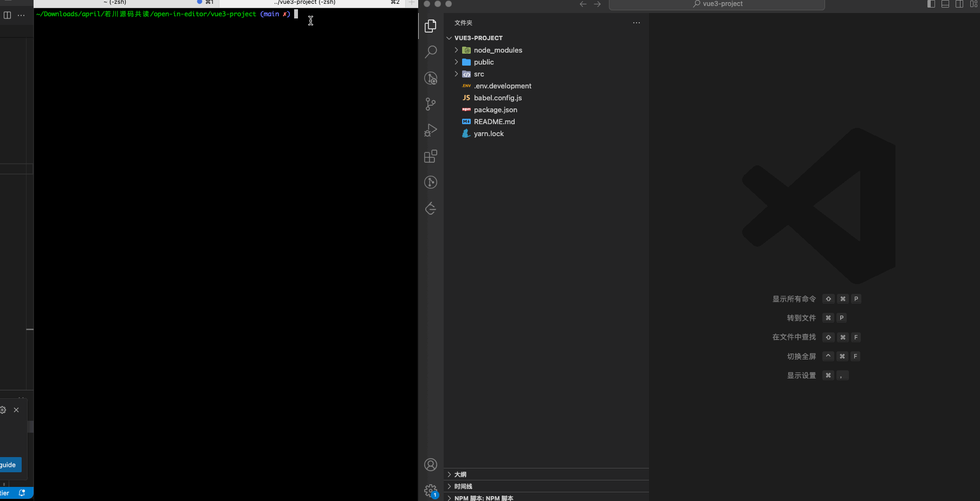Click the Go Back arrow in title bar

[583, 4]
